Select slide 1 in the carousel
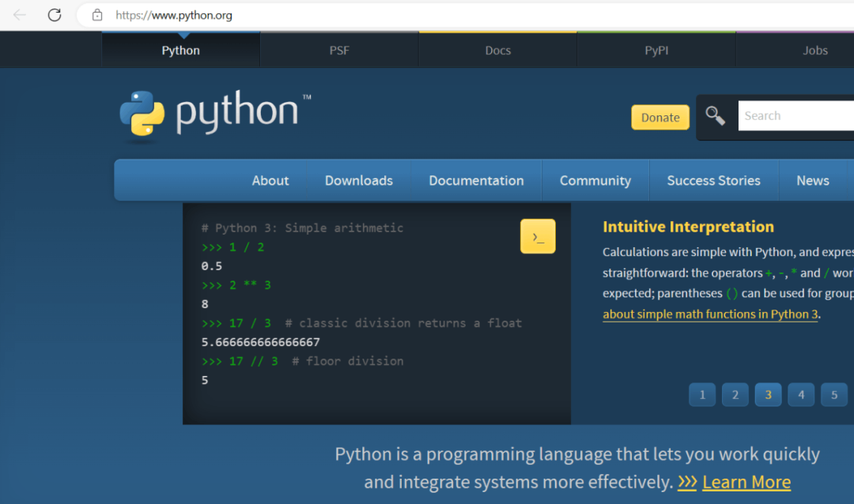Screen dimensions: 854x504 pos(702,395)
